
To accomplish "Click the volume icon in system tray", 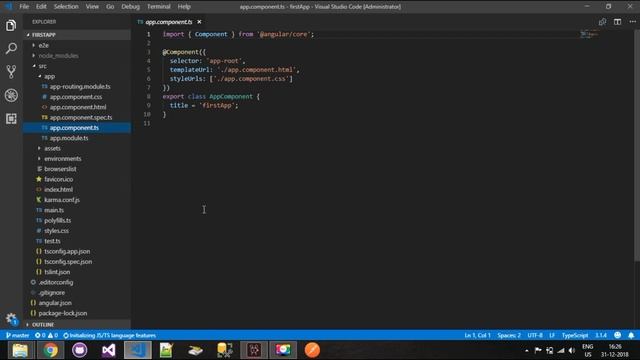I will [572, 350].
